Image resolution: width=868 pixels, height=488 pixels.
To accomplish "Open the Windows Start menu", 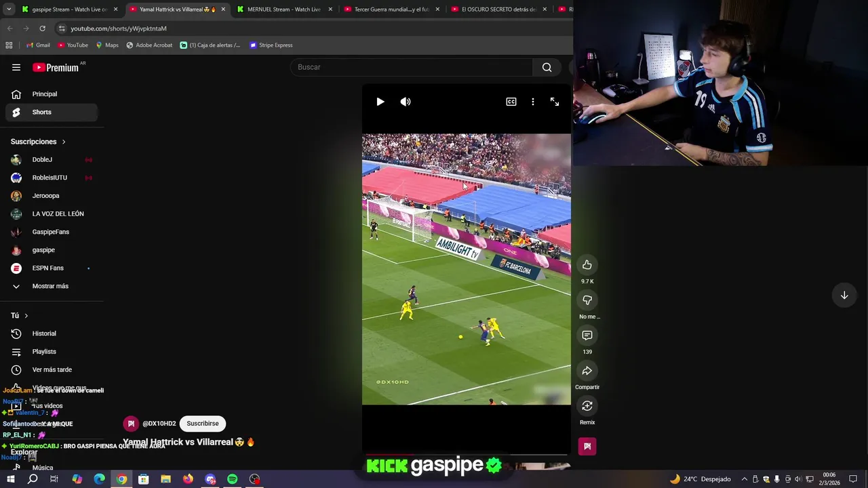I will pos(10,479).
